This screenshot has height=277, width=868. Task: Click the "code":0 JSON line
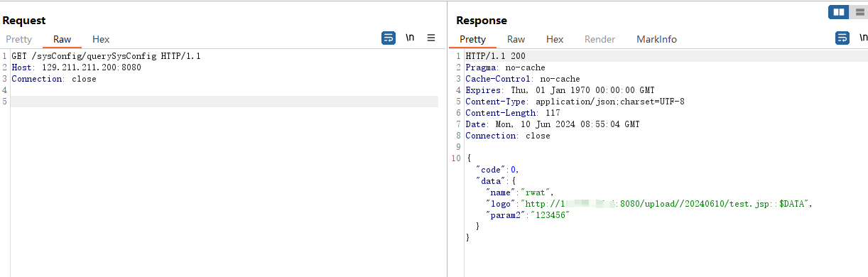498,170
